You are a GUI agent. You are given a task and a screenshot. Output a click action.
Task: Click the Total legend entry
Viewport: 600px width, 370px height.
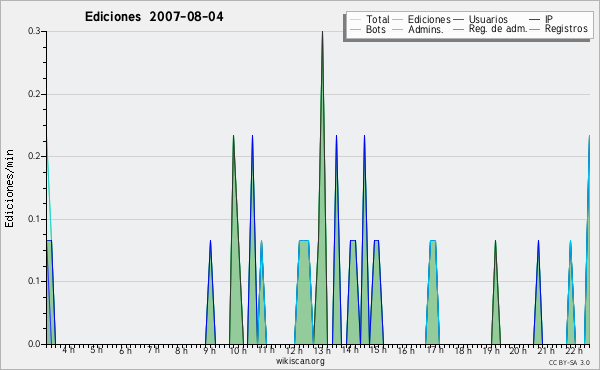pyautogui.click(x=370, y=19)
